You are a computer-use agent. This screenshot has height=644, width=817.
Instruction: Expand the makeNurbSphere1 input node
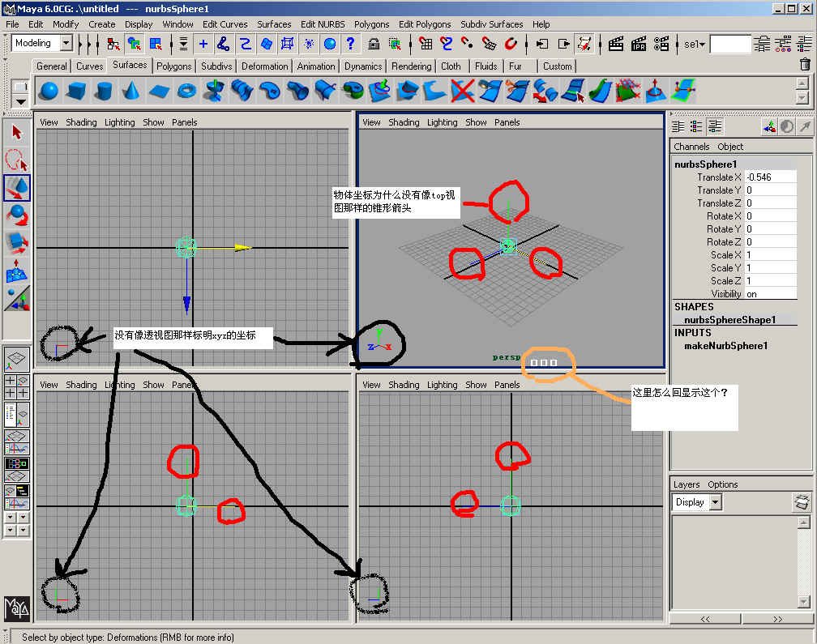[726, 346]
